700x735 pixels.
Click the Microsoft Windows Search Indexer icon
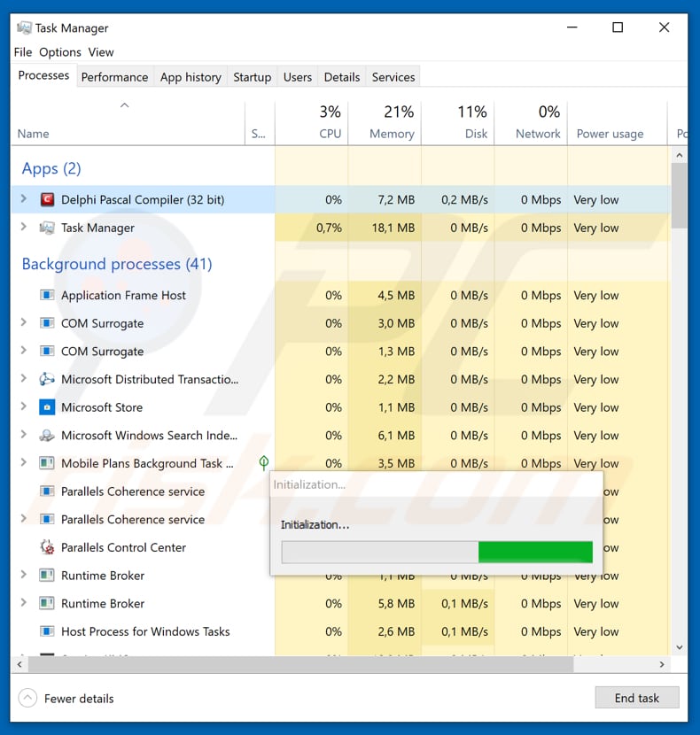[x=47, y=436]
